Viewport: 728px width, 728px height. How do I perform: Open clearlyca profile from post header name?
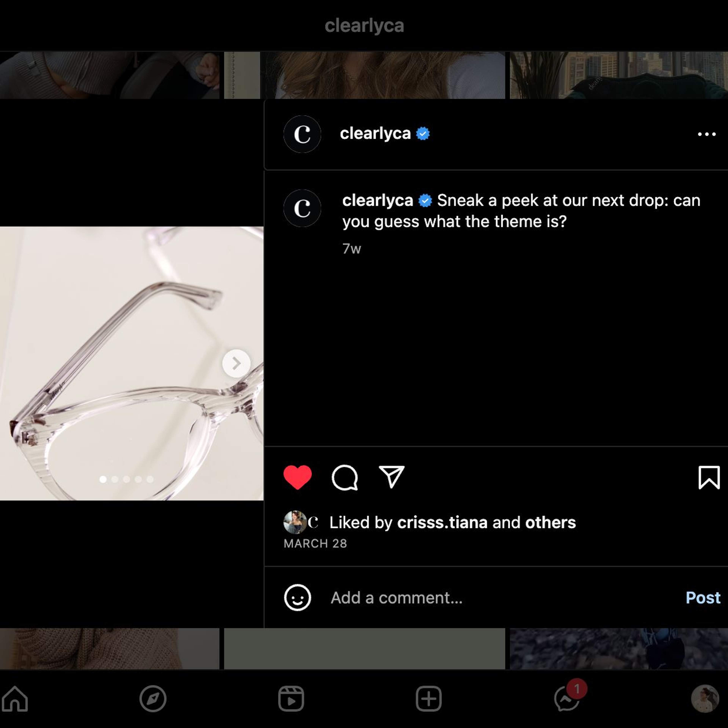[375, 133]
